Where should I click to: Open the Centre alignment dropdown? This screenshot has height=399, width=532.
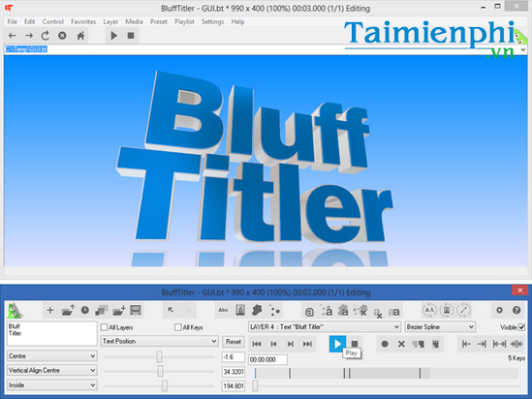(52, 356)
